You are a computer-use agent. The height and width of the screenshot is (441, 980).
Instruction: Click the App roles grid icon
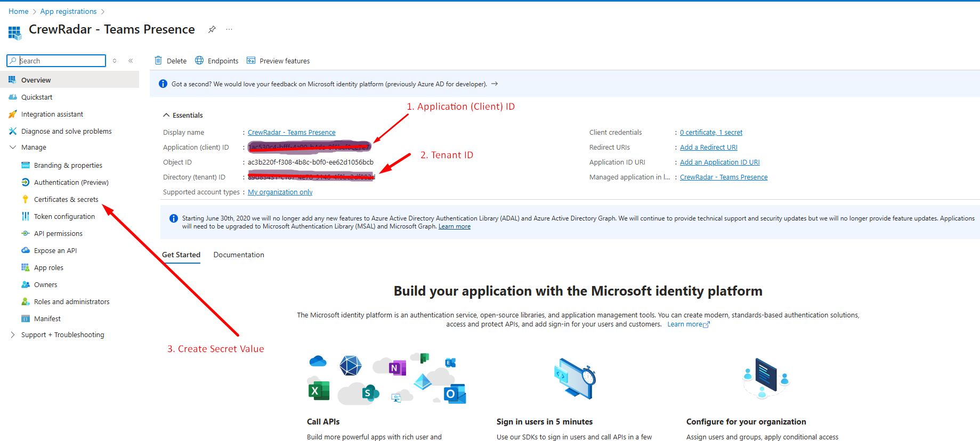coord(26,267)
